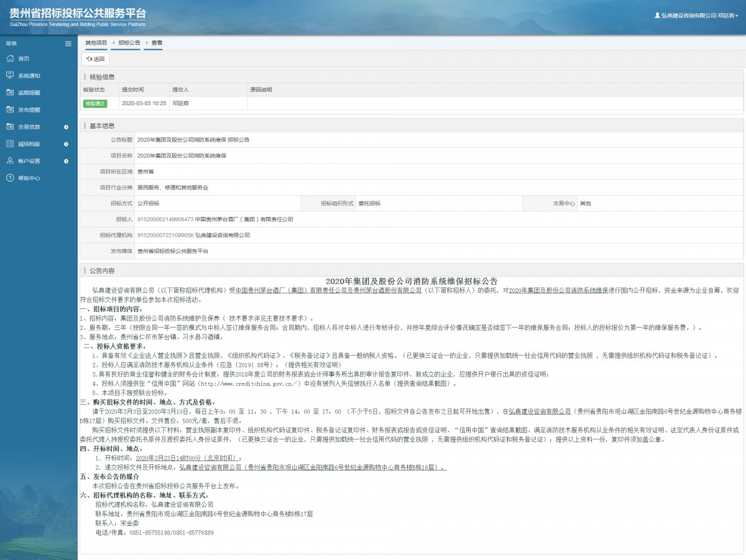Click the 发布提醒 sidebar icon

pyautogui.click(x=10, y=109)
